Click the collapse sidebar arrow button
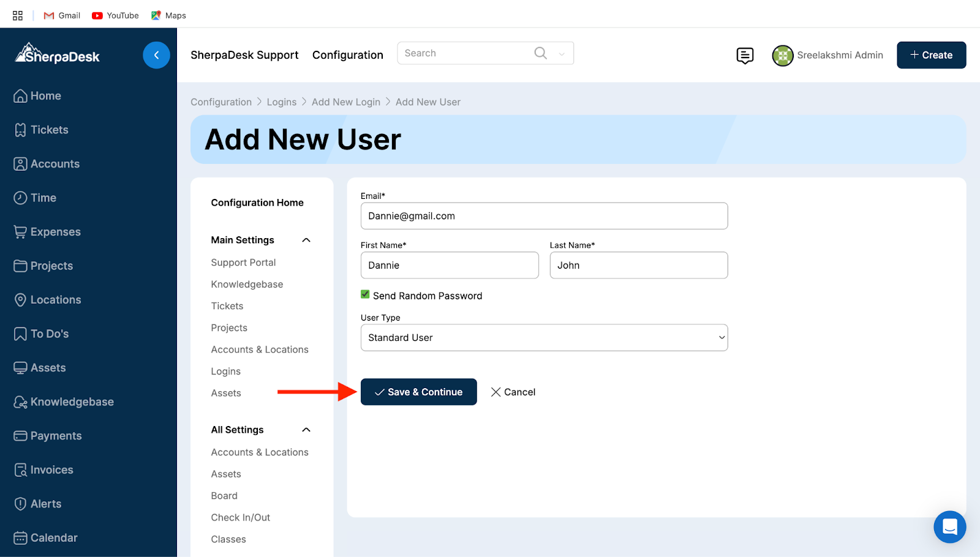Image resolution: width=980 pixels, height=557 pixels. 156,55
